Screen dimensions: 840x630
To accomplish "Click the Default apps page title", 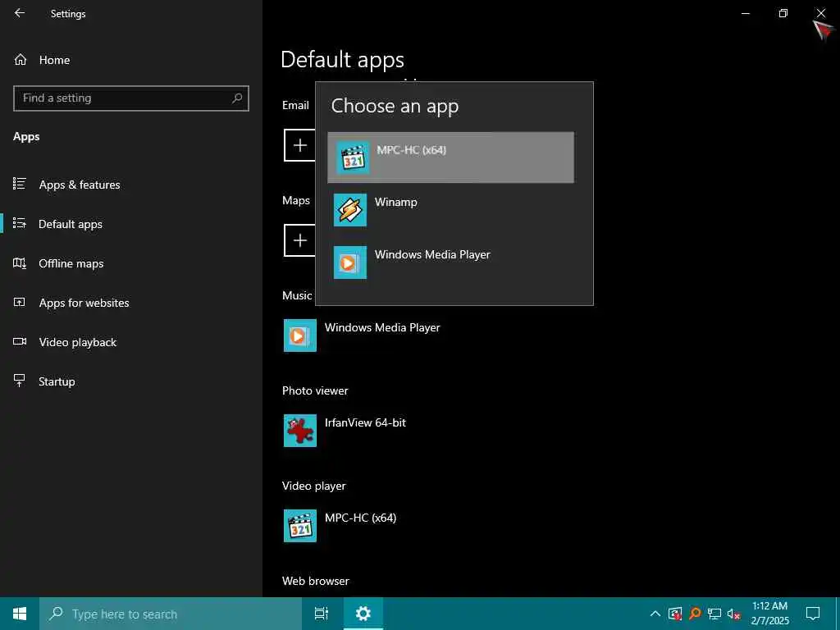I will pos(342,59).
